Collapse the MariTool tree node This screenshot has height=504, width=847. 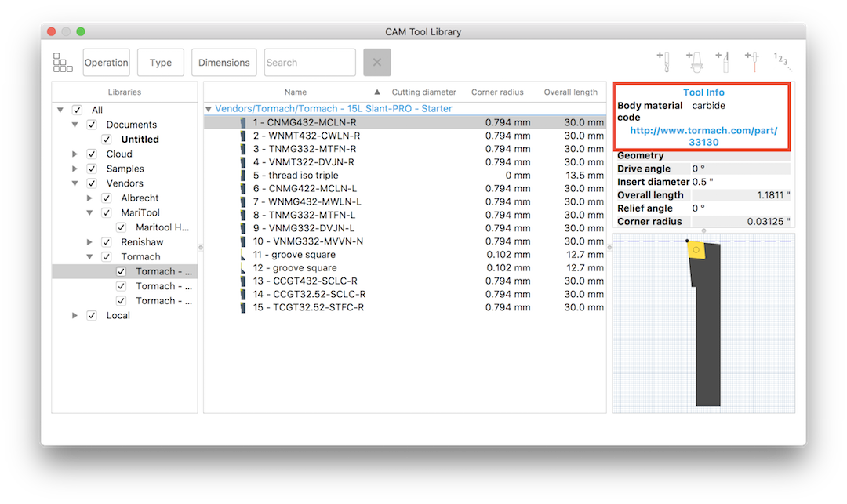89,212
